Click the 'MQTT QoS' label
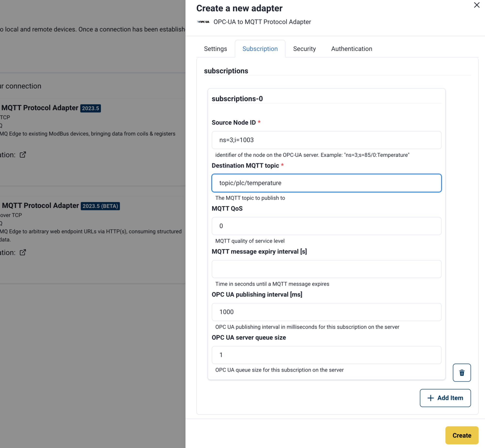 (227, 208)
